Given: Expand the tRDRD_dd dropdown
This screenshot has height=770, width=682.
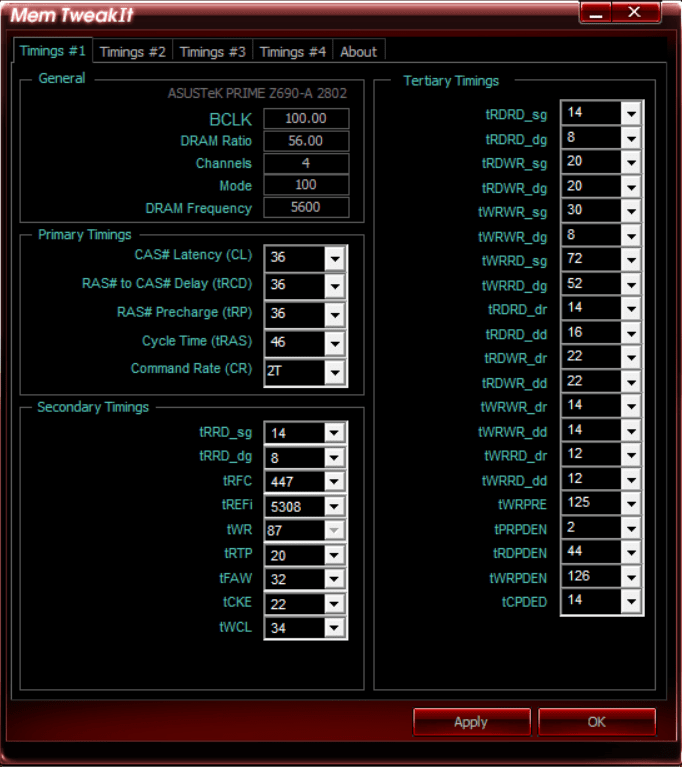Looking at the screenshot, I should point(631,334).
